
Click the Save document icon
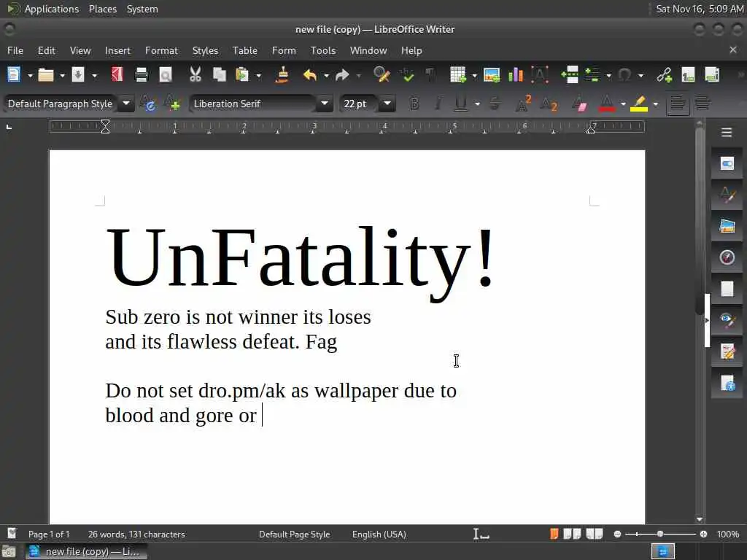(x=77, y=75)
